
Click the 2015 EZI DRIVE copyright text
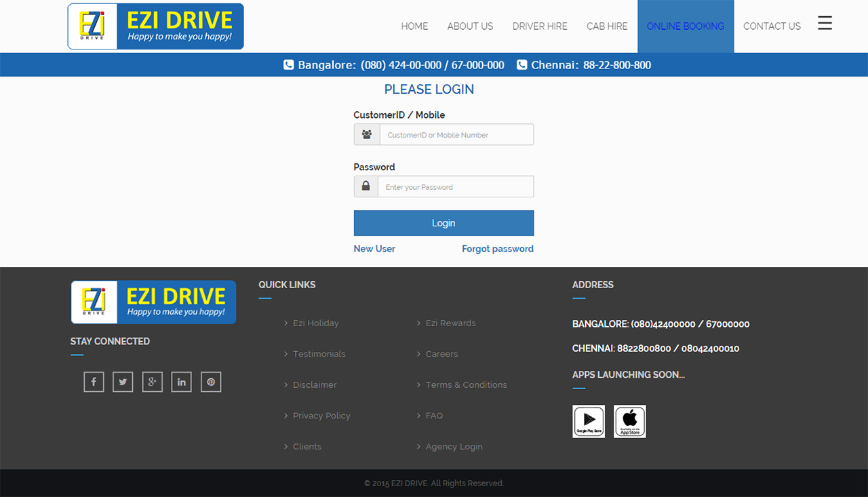(x=434, y=483)
